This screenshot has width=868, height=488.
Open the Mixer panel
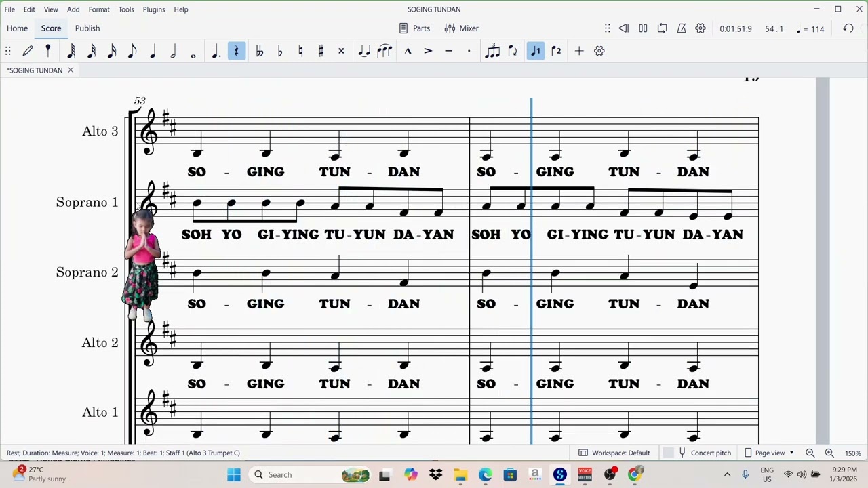pos(461,28)
